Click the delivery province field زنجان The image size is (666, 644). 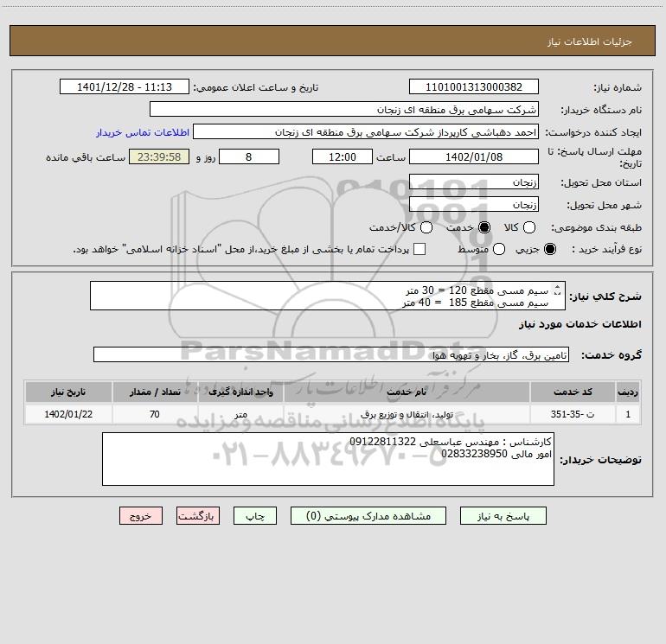474,182
